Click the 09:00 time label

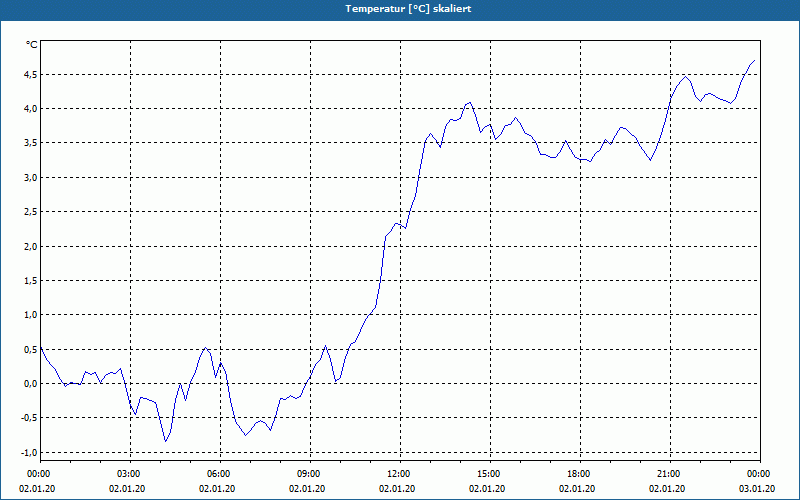[310, 474]
